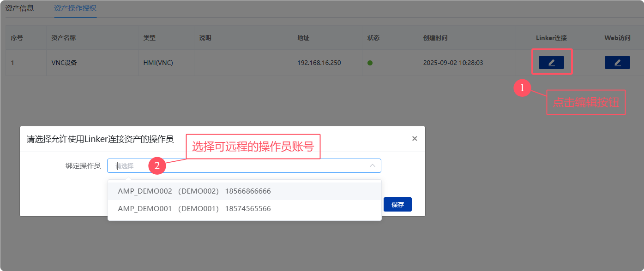
Task: Switch to the 资产信息 tab
Action: tap(19, 8)
